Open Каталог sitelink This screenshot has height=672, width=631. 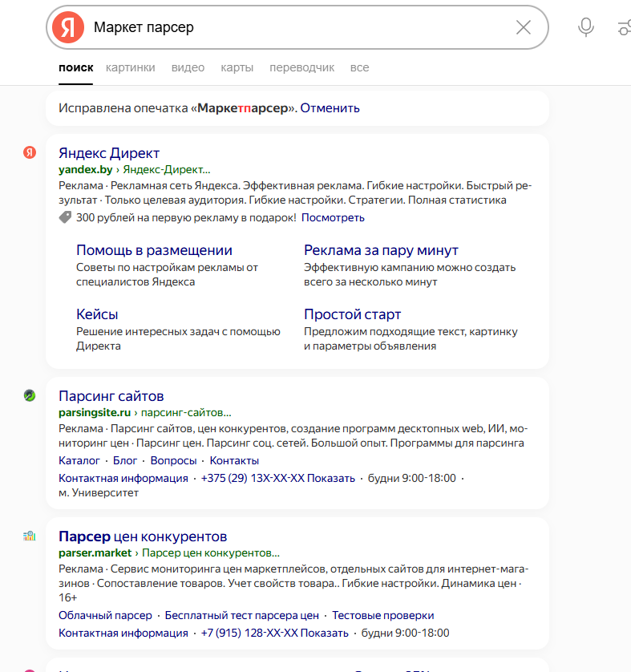(x=79, y=461)
